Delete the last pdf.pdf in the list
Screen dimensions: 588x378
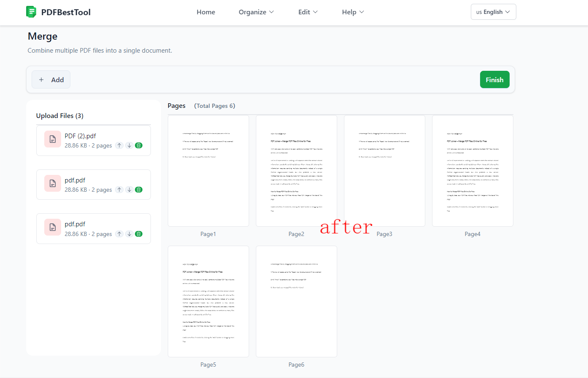[139, 234]
